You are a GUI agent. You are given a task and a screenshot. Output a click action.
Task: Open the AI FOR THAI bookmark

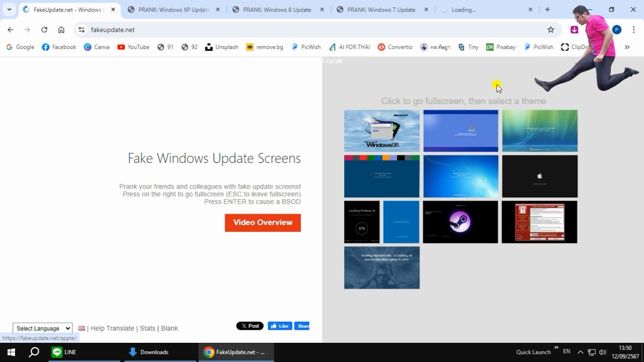[x=349, y=47]
